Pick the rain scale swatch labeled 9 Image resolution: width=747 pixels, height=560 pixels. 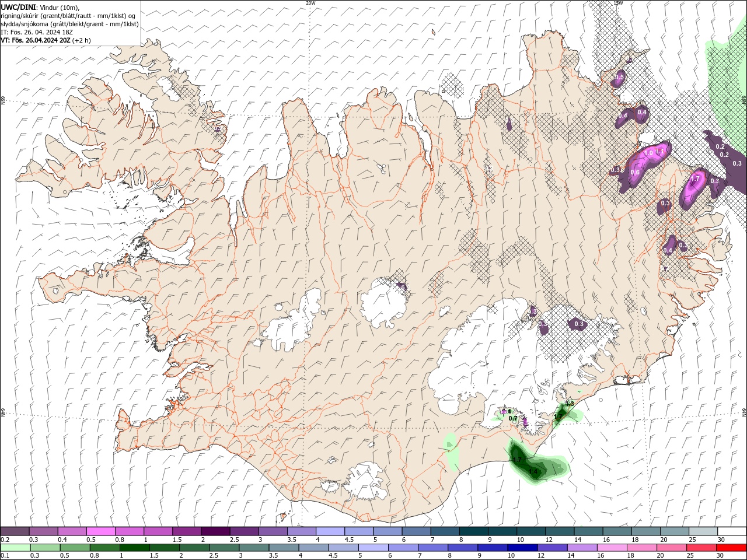493,548
